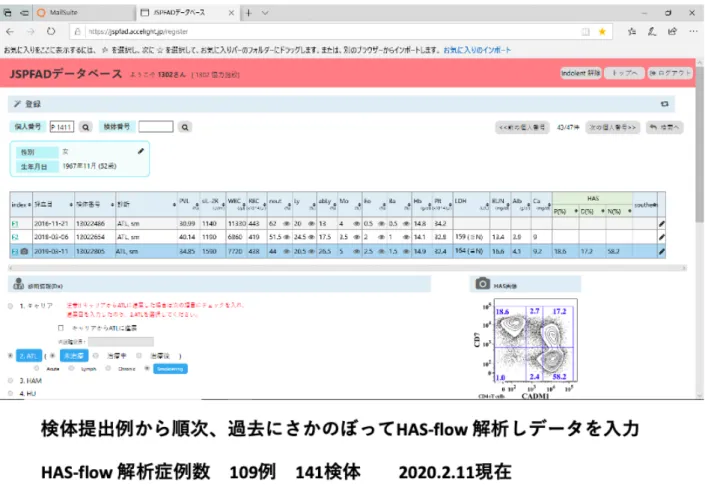Select radio button 2. ATL
The width and height of the screenshot is (705, 487).
coord(10,356)
